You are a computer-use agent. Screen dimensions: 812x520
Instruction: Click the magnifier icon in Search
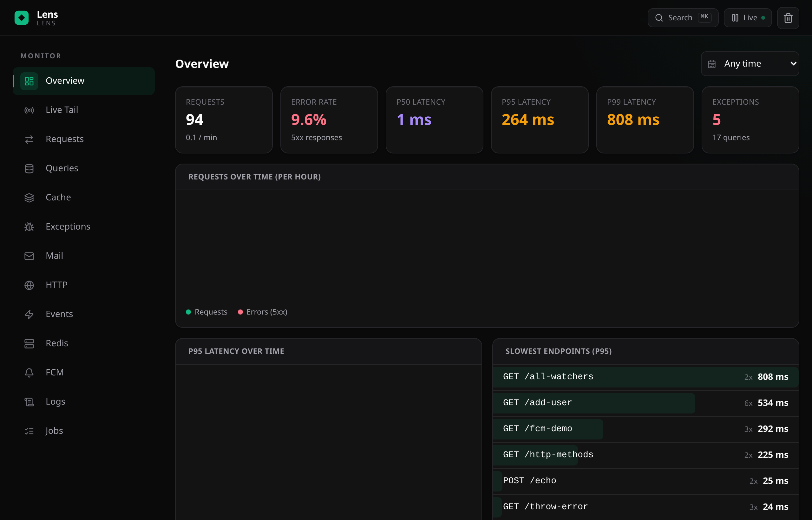point(659,18)
